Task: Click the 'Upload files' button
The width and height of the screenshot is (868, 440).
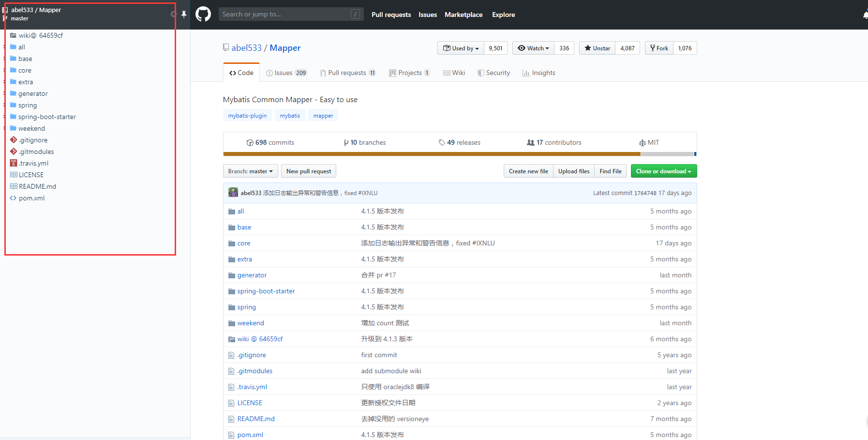Action: pyautogui.click(x=574, y=171)
